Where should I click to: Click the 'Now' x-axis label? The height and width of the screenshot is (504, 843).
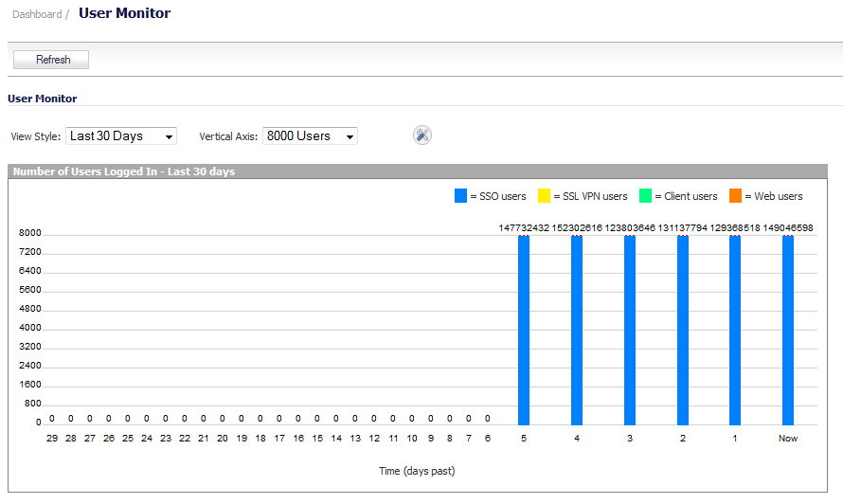tap(788, 439)
